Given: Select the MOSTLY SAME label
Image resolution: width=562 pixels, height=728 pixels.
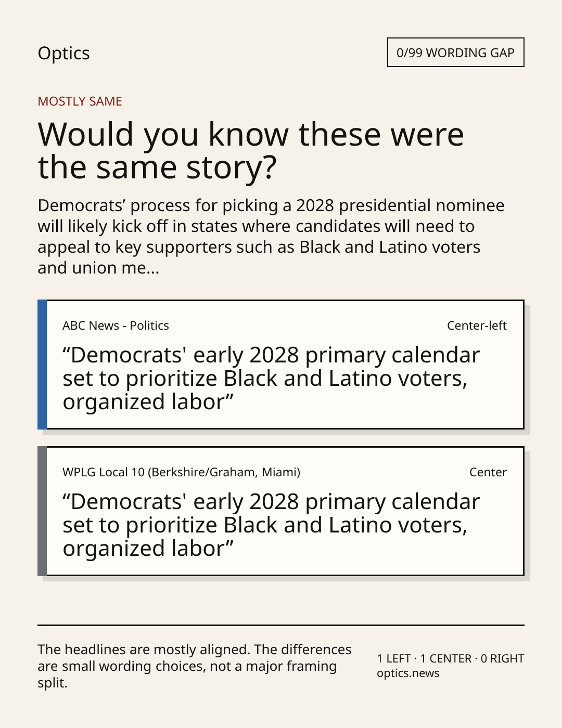Looking at the screenshot, I should pos(80,101).
